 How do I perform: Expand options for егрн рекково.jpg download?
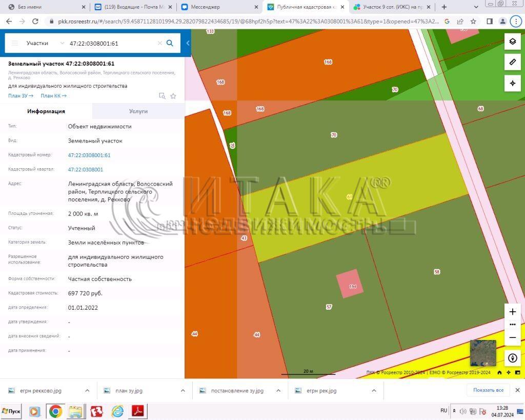[87, 391]
